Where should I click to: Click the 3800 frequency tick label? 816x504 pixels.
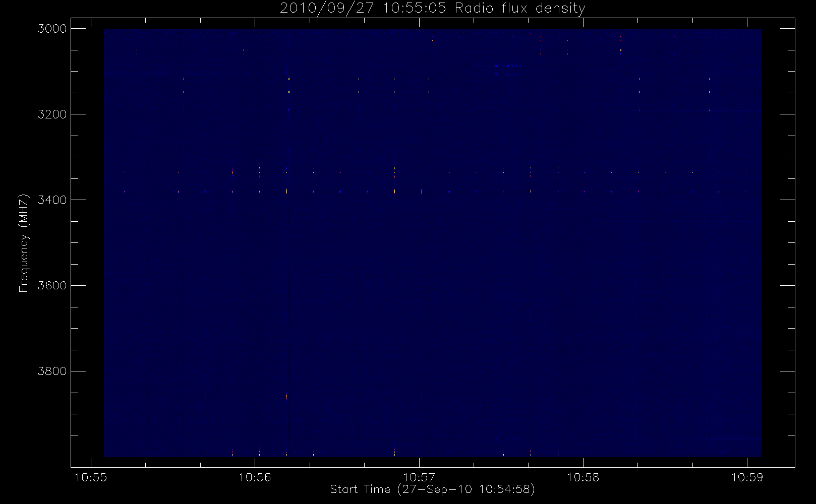52,371
